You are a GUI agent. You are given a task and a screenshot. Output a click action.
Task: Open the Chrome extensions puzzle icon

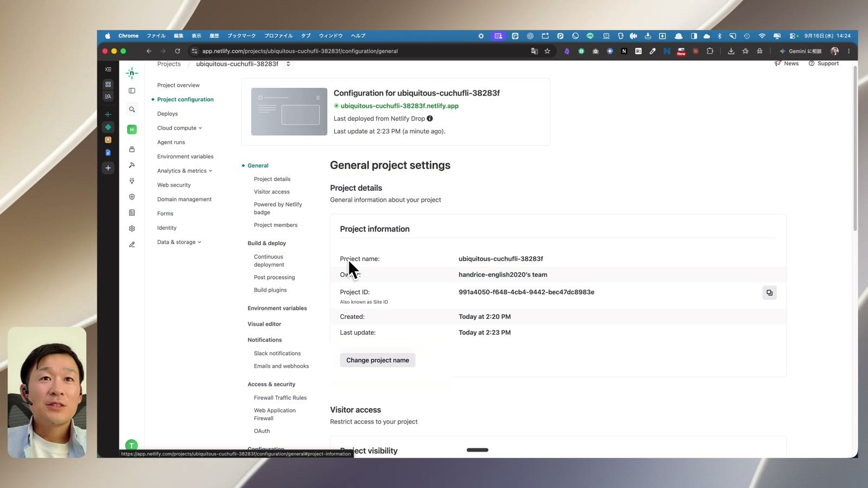coord(710,51)
